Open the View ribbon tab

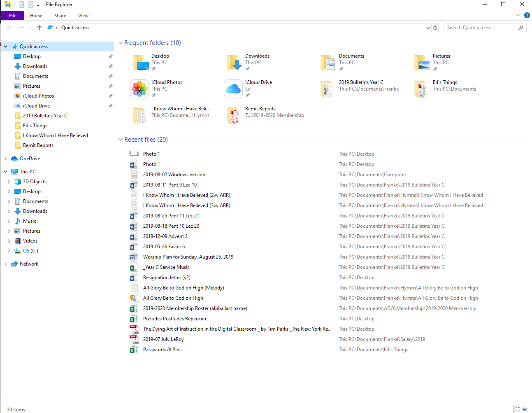83,16
